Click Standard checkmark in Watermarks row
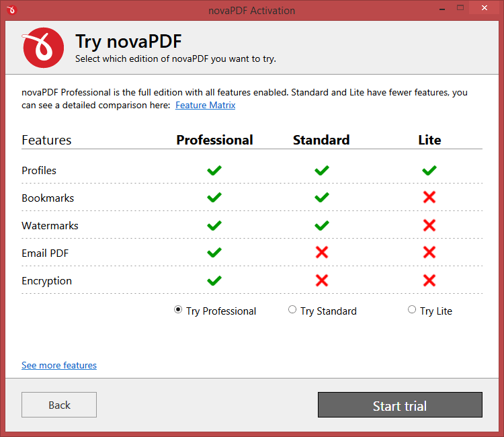 [x=322, y=225]
